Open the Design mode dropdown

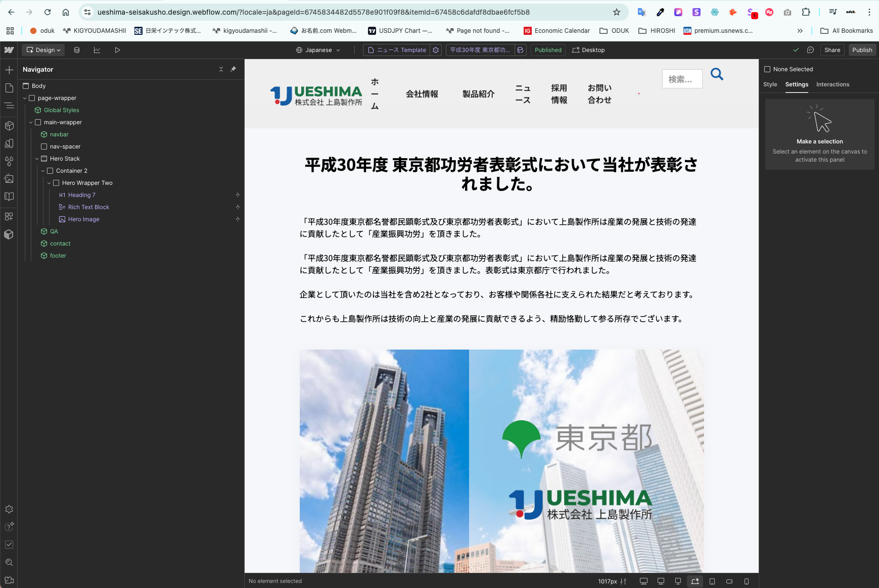tap(43, 50)
